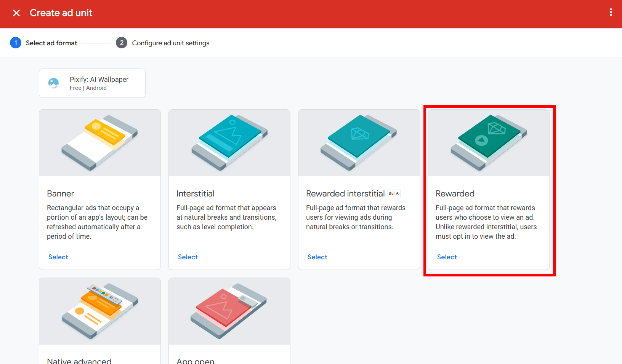This screenshot has height=364, width=622.
Task: Select the Rewarded ad format
Action: [447, 257]
